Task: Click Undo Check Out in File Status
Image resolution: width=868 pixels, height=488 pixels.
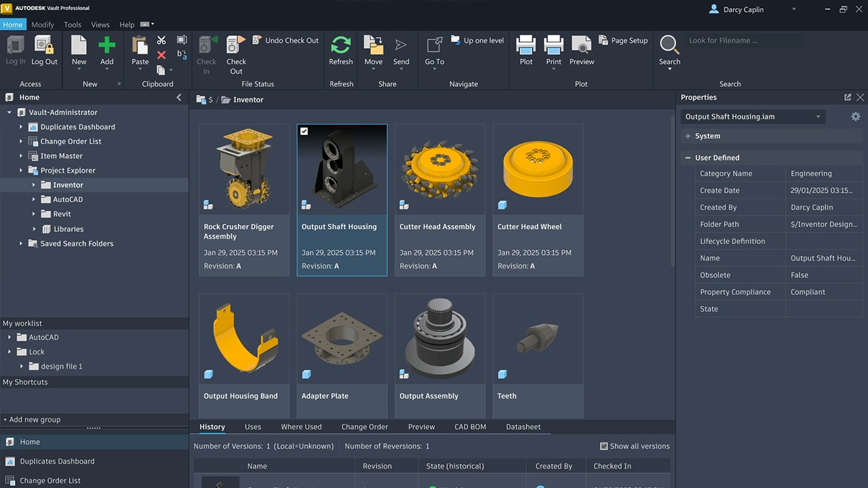Action: [x=285, y=41]
